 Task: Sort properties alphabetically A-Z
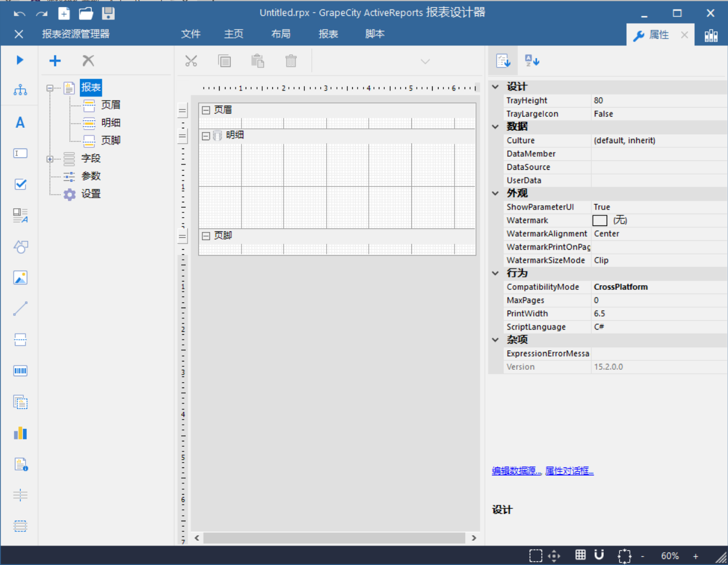pos(532,60)
